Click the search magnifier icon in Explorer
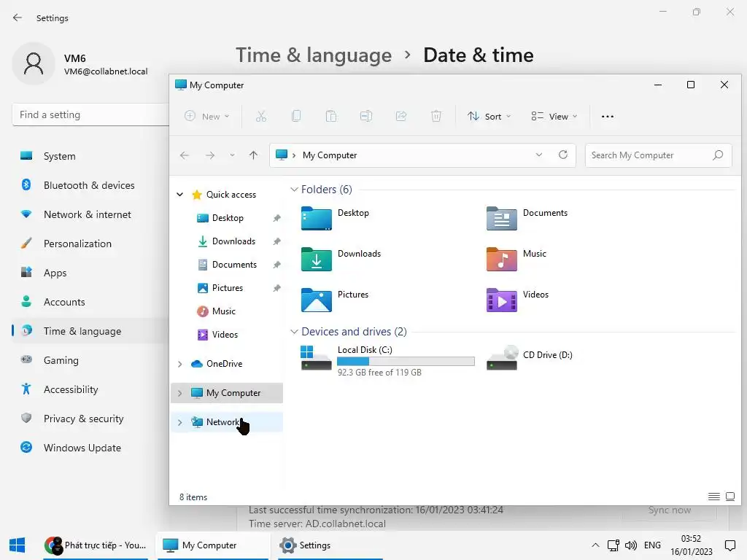The image size is (747, 560). pyautogui.click(x=718, y=155)
